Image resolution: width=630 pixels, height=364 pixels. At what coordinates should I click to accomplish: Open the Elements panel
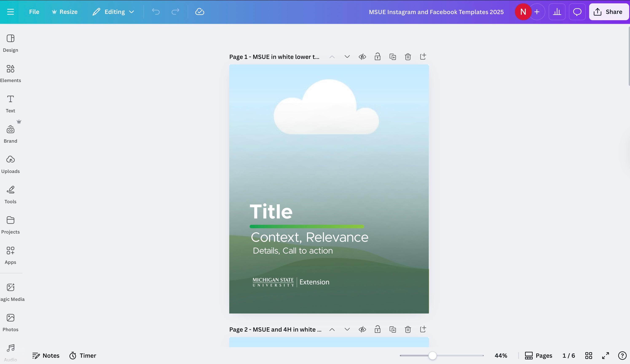pyautogui.click(x=10, y=73)
